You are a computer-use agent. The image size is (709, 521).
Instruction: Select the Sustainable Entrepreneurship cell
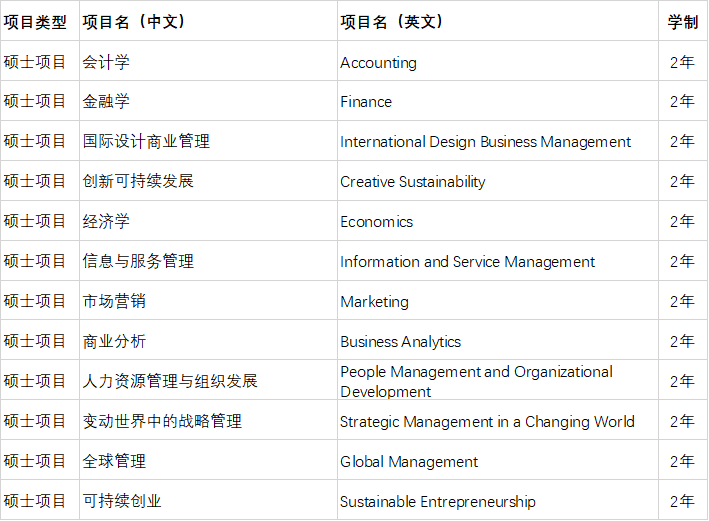(x=438, y=502)
